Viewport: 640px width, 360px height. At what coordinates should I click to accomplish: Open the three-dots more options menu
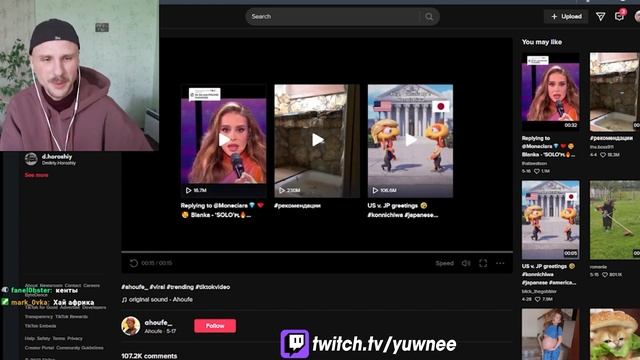tap(500, 263)
